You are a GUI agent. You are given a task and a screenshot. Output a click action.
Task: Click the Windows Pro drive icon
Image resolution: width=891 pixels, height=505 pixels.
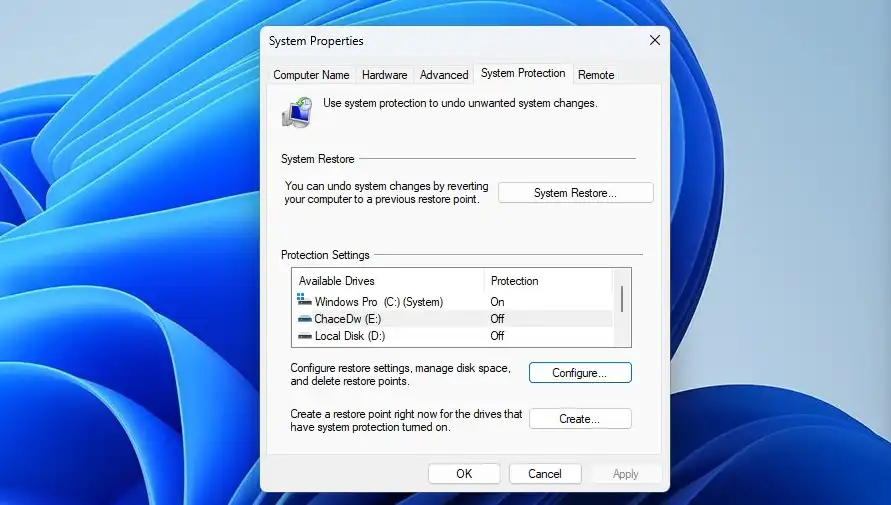304,299
